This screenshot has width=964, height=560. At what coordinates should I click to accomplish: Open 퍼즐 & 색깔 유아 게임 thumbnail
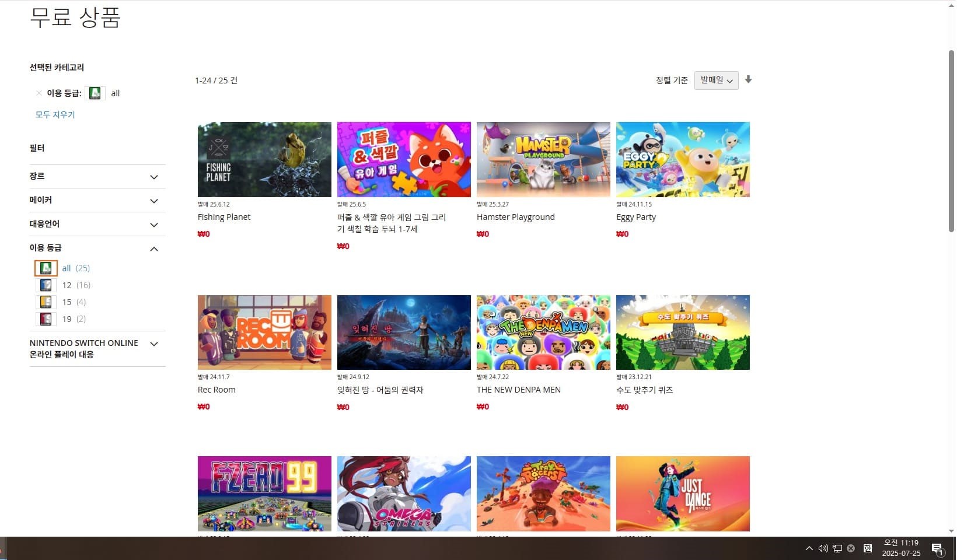pyautogui.click(x=404, y=159)
